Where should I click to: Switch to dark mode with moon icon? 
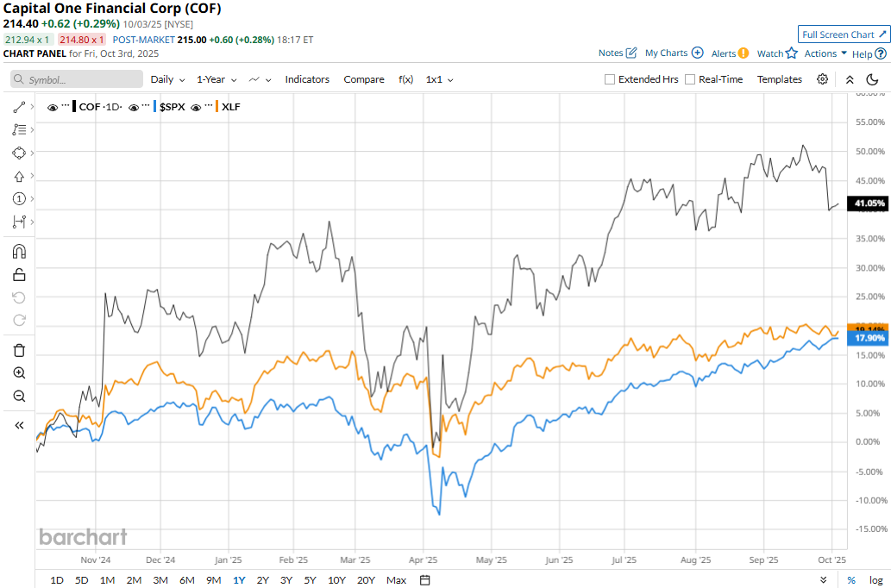point(872,79)
